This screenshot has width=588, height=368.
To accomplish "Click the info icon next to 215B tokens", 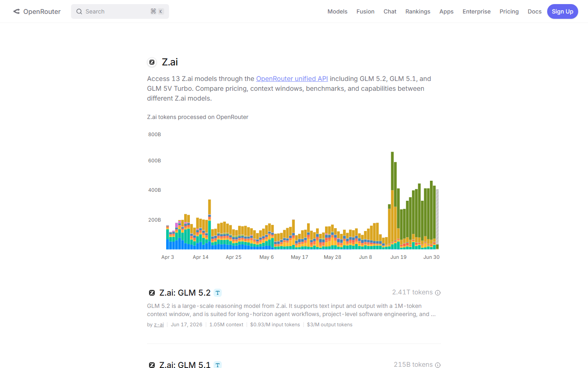I will [x=438, y=365].
